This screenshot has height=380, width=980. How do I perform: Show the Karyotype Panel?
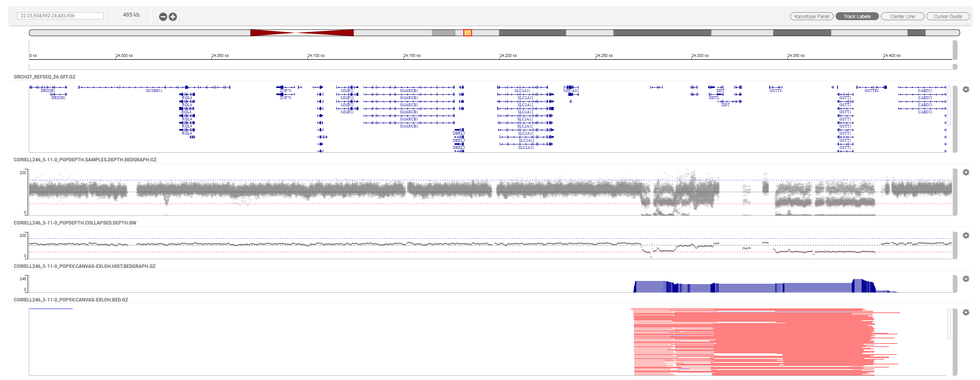click(x=811, y=16)
